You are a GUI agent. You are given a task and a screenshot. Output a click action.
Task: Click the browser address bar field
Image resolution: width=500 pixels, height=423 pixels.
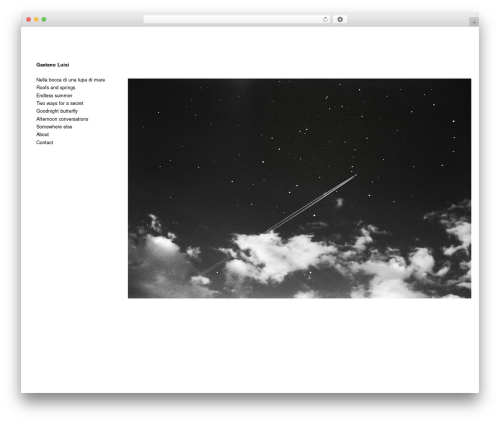pyautogui.click(x=237, y=19)
